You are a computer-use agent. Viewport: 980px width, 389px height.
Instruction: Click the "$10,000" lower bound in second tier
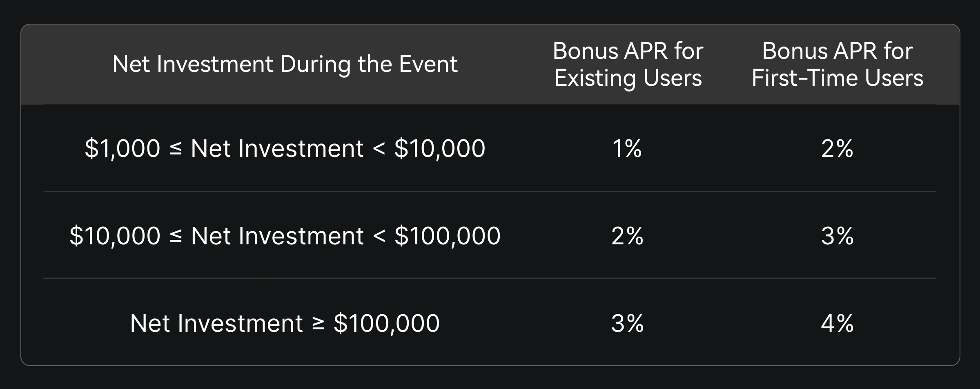pos(115,236)
